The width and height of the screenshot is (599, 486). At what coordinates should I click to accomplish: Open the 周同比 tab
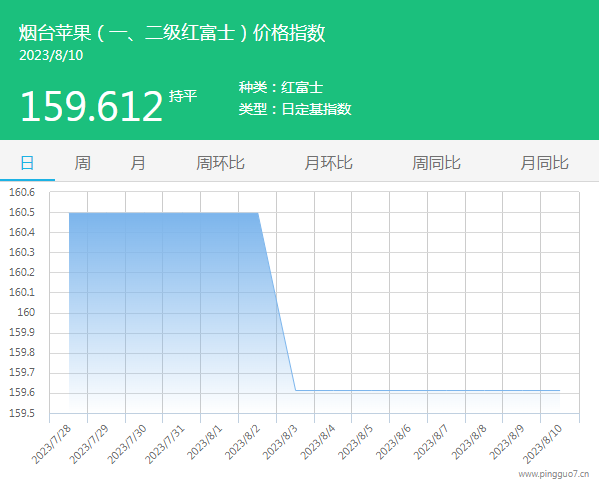coord(437,163)
